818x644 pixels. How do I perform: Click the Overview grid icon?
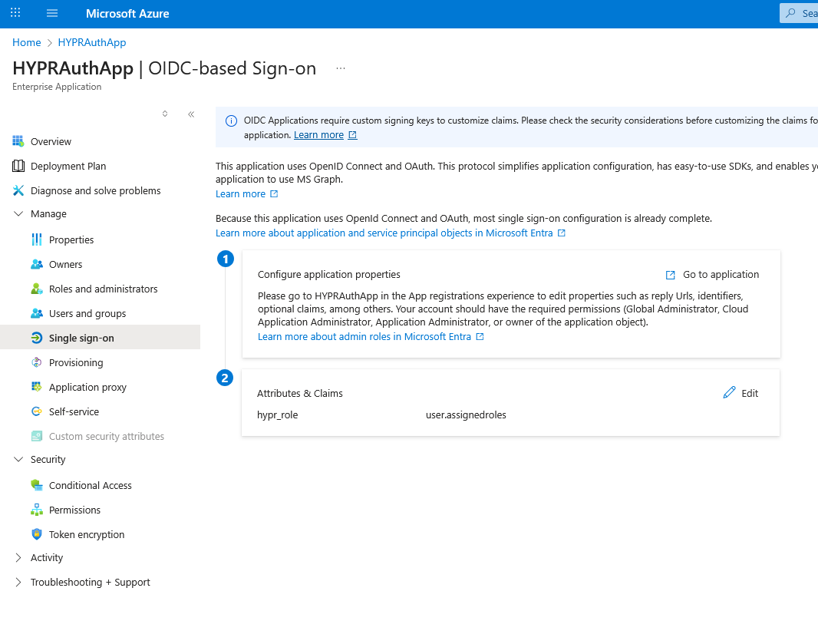(x=18, y=141)
